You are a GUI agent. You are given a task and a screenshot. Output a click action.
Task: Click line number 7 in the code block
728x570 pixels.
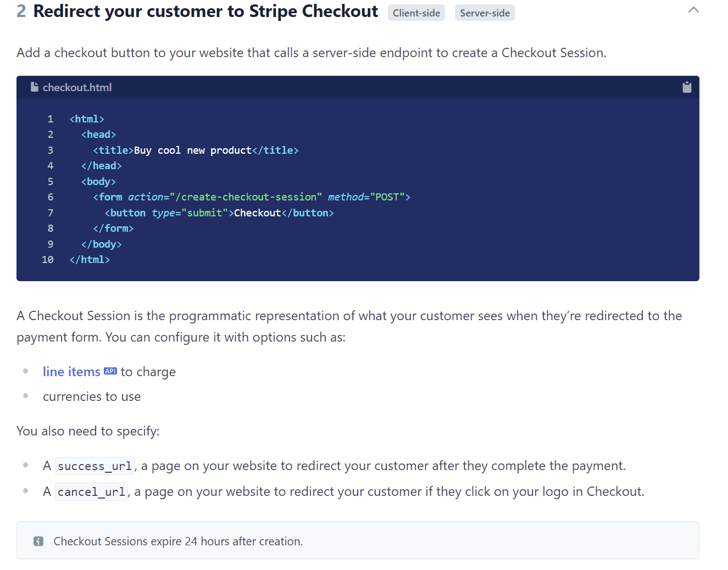pyautogui.click(x=50, y=213)
